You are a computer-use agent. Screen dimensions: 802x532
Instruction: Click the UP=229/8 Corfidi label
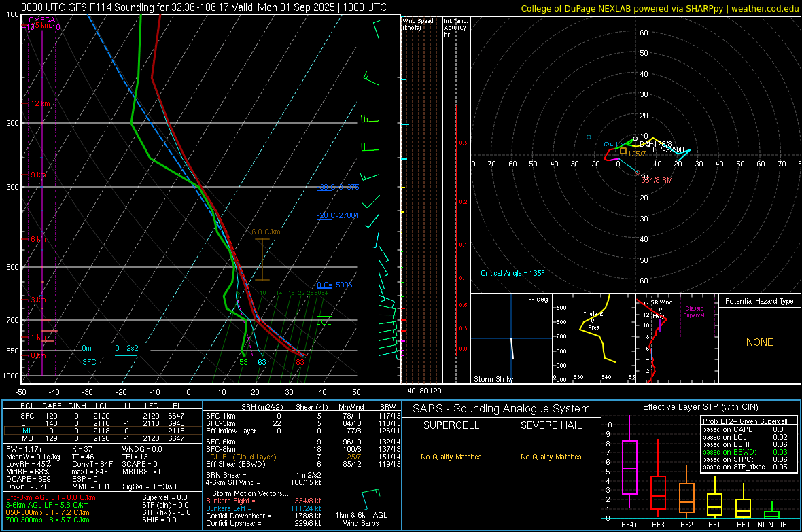tap(669, 150)
